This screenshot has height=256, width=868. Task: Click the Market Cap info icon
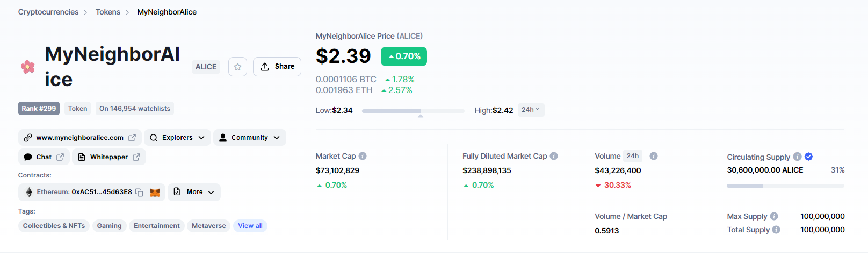point(363,156)
